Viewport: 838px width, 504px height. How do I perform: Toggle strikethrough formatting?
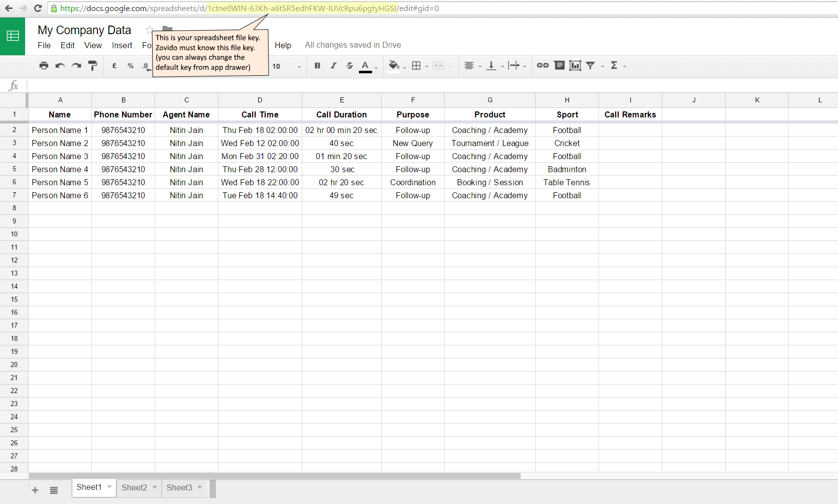[x=349, y=66]
